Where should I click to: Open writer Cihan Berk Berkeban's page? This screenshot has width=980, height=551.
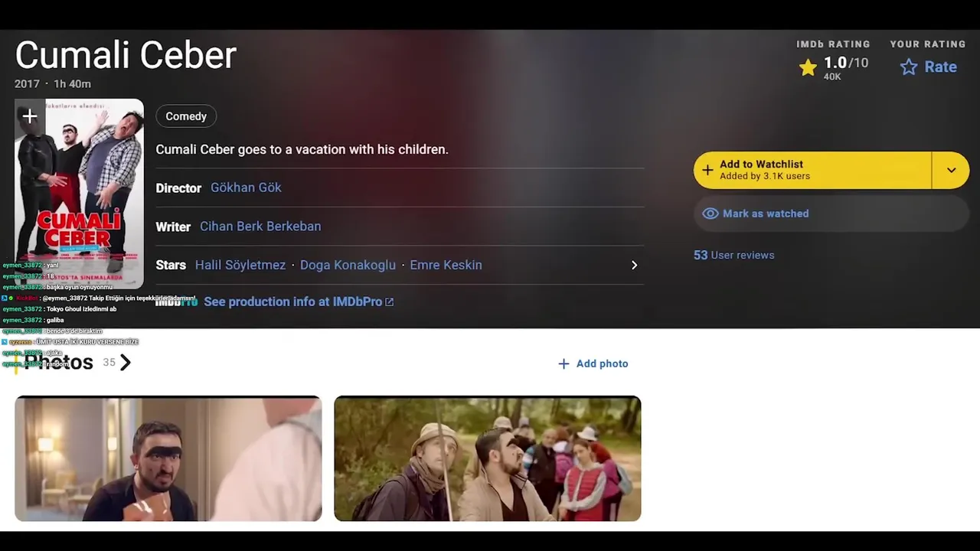(260, 227)
